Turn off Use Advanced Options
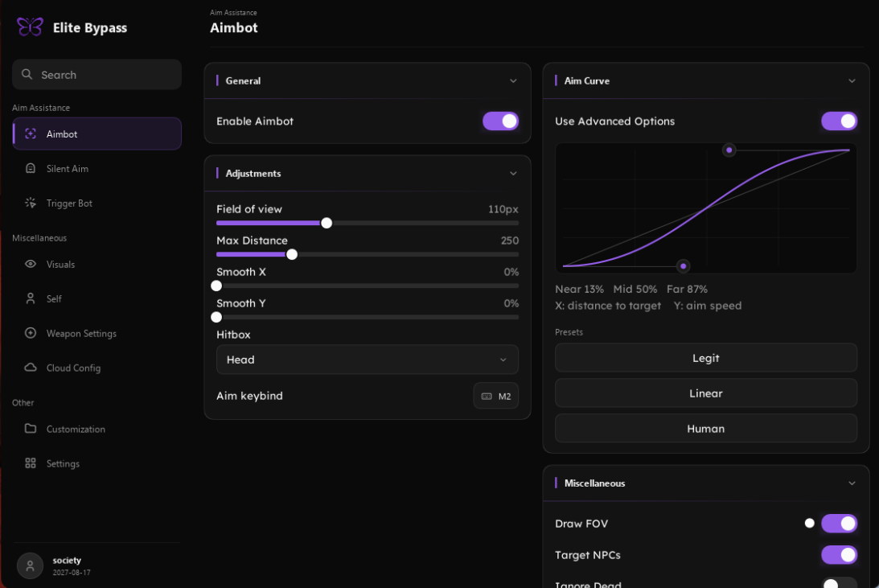Viewport: 879px width, 588px height. coord(840,121)
